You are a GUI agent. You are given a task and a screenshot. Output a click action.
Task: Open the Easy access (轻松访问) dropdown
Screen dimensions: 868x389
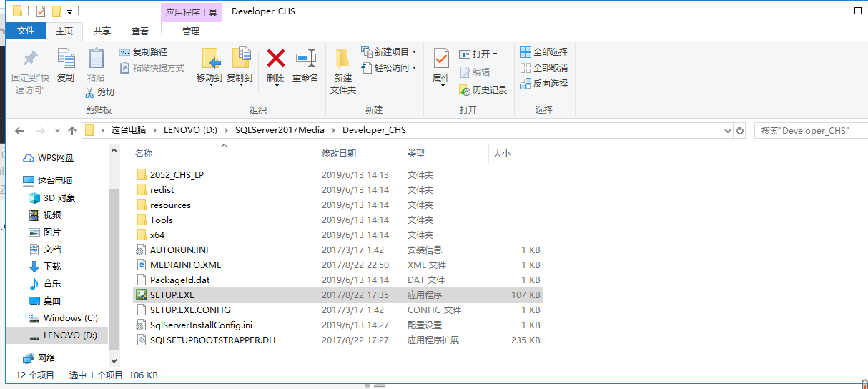389,68
